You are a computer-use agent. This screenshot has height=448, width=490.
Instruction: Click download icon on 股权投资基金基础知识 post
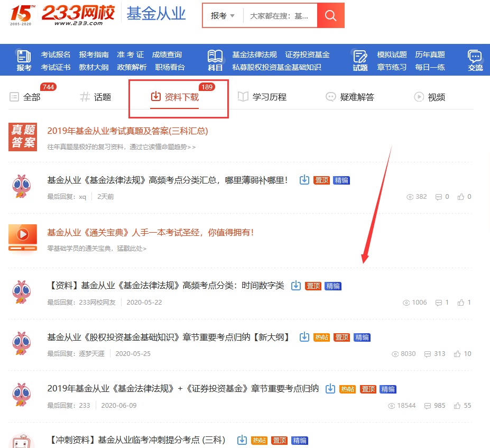tap(304, 337)
